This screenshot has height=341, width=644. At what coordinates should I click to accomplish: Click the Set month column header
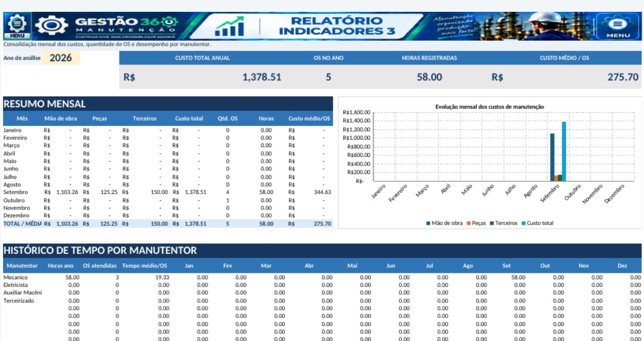pos(507,266)
